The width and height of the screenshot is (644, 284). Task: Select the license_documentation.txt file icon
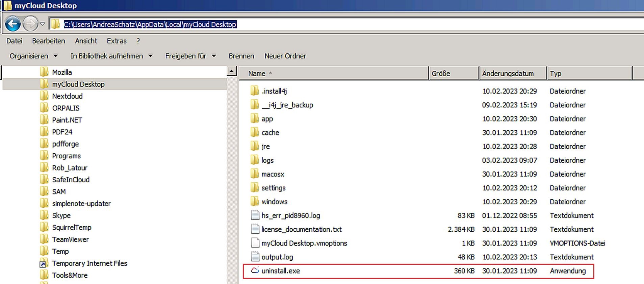click(255, 229)
